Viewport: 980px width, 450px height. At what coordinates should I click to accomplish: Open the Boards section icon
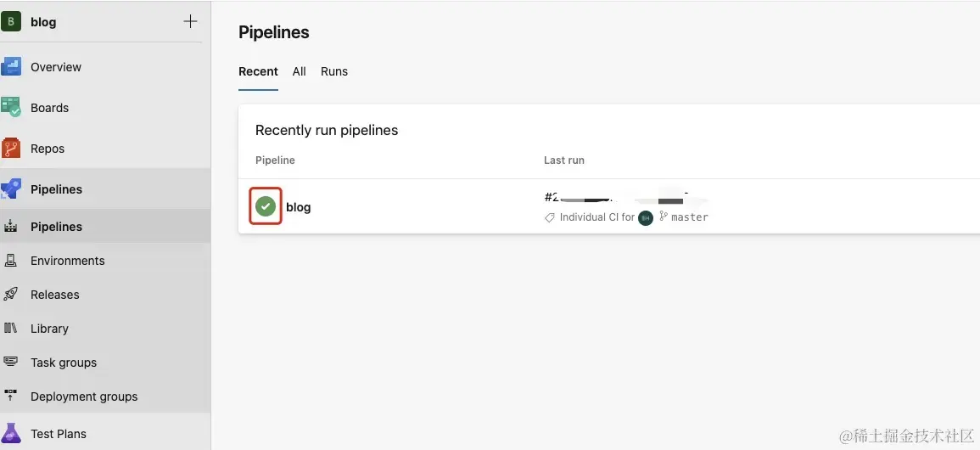11,108
